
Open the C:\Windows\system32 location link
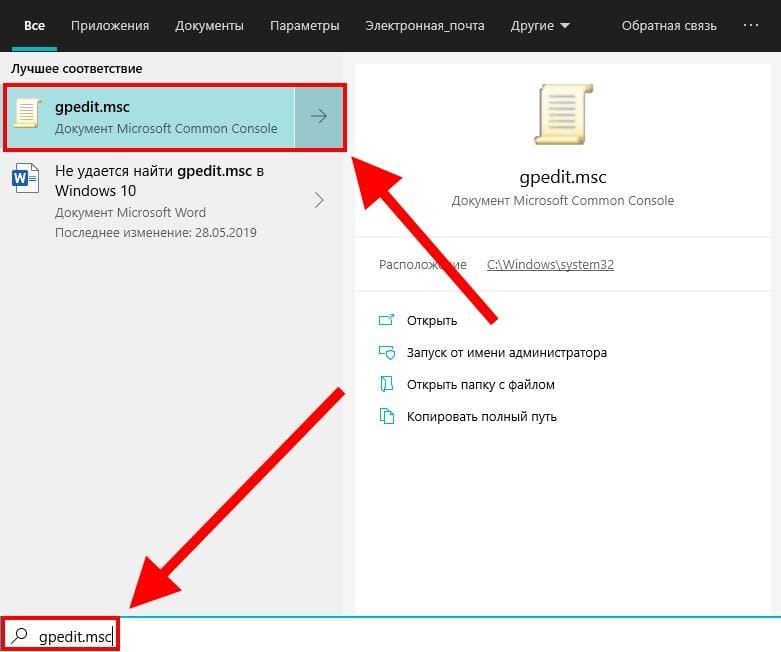[x=550, y=264]
